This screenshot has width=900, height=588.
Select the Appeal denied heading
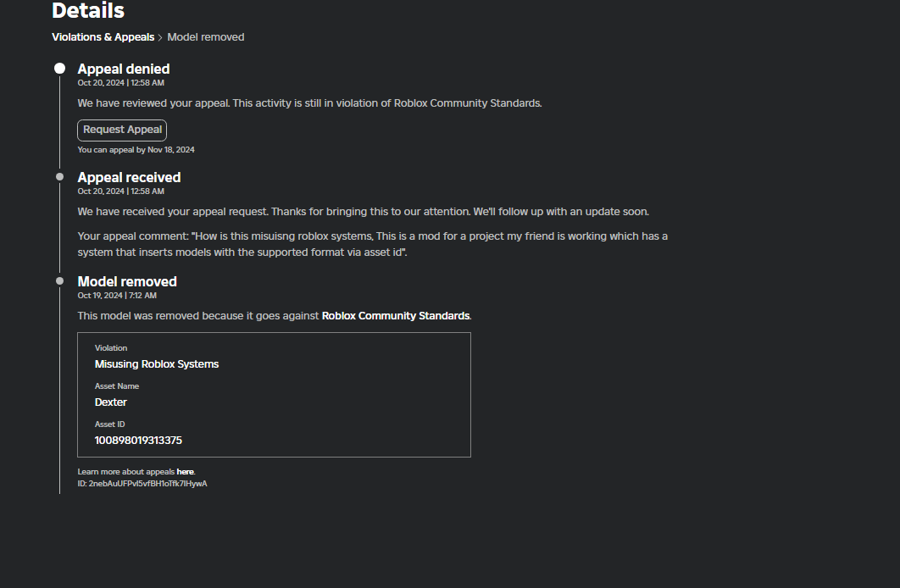coord(123,69)
